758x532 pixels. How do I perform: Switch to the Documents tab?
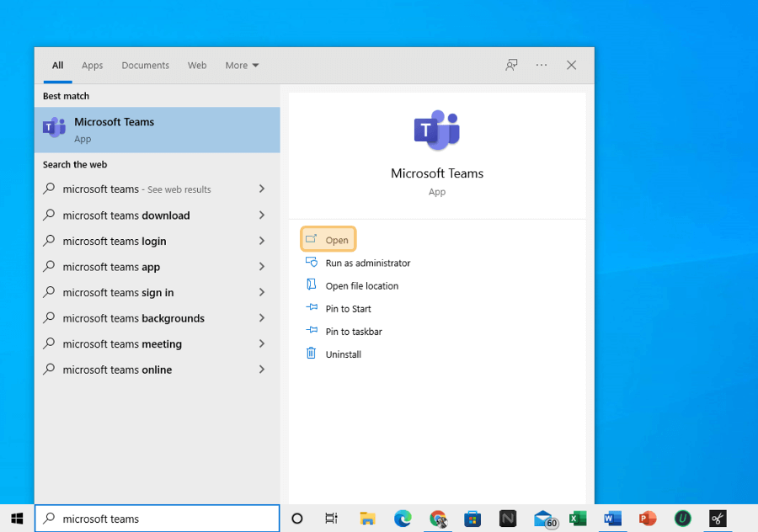pos(146,65)
